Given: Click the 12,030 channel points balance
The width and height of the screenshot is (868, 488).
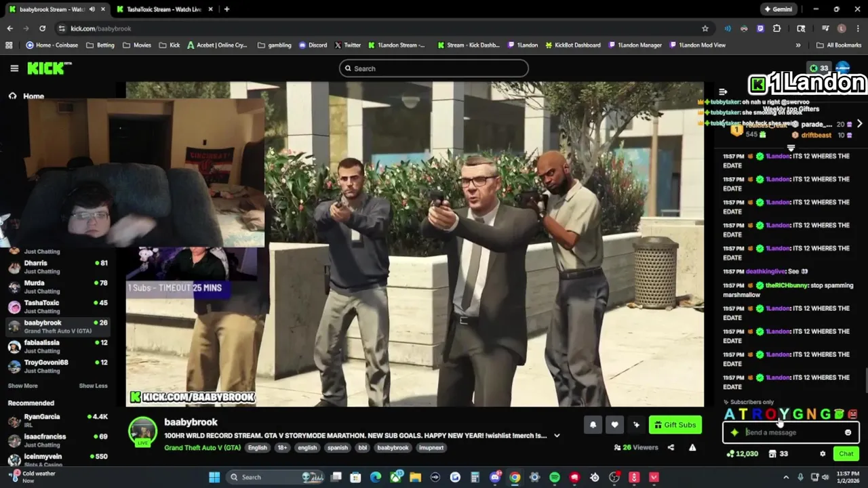Looking at the screenshot, I should pos(742,454).
